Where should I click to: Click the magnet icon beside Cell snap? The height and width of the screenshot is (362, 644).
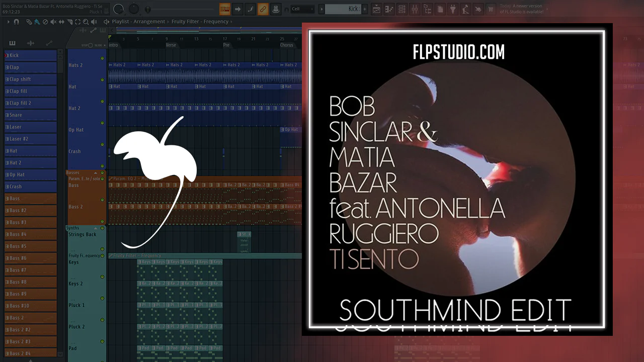tap(286, 9)
